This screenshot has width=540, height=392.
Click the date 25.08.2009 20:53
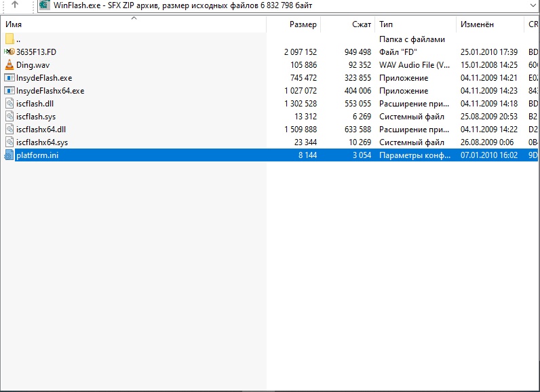click(x=489, y=117)
